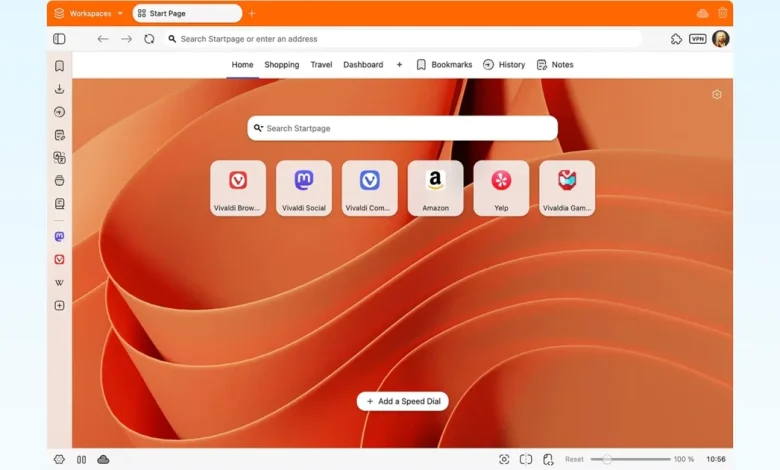This screenshot has width=780, height=470.
Task: Add a new web panel
Action: [x=59, y=305]
